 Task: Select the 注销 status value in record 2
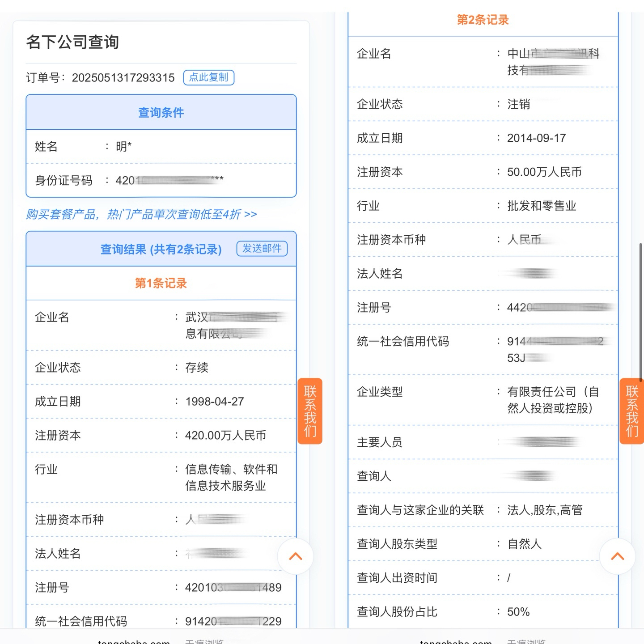click(519, 104)
